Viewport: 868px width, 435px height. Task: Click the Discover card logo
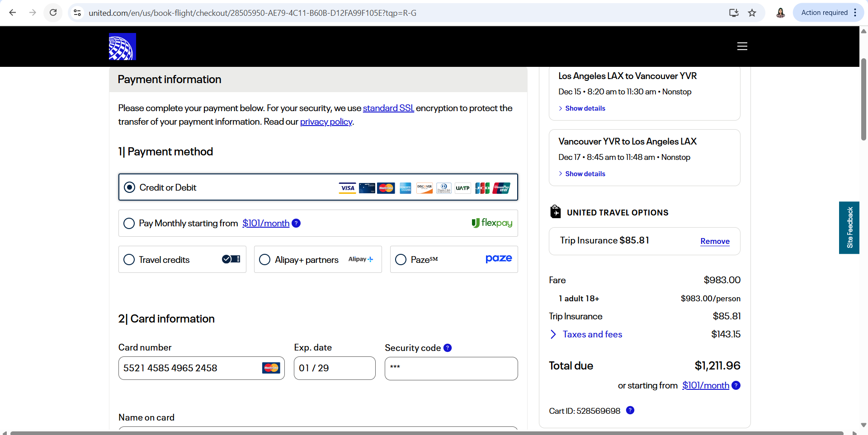pos(425,188)
